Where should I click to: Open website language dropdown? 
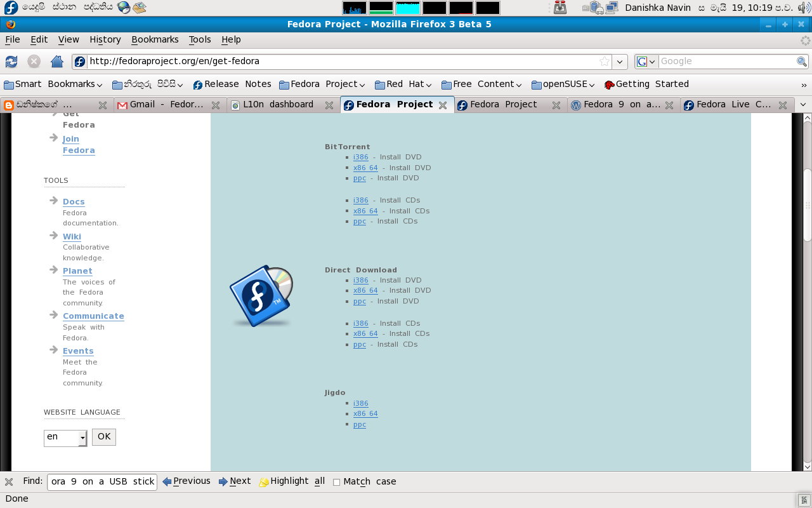(65, 438)
